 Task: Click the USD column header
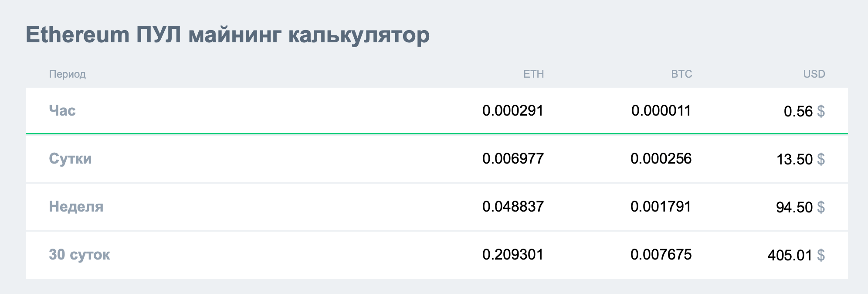click(814, 74)
